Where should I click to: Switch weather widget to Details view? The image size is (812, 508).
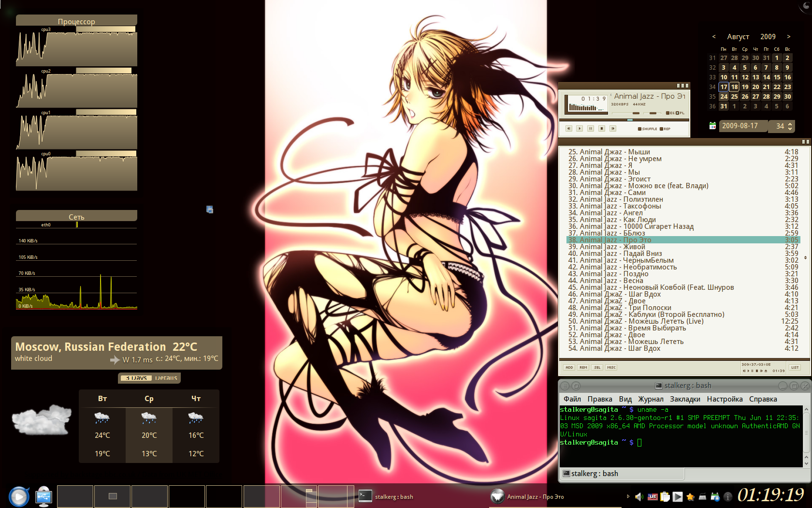tap(166, 378)
